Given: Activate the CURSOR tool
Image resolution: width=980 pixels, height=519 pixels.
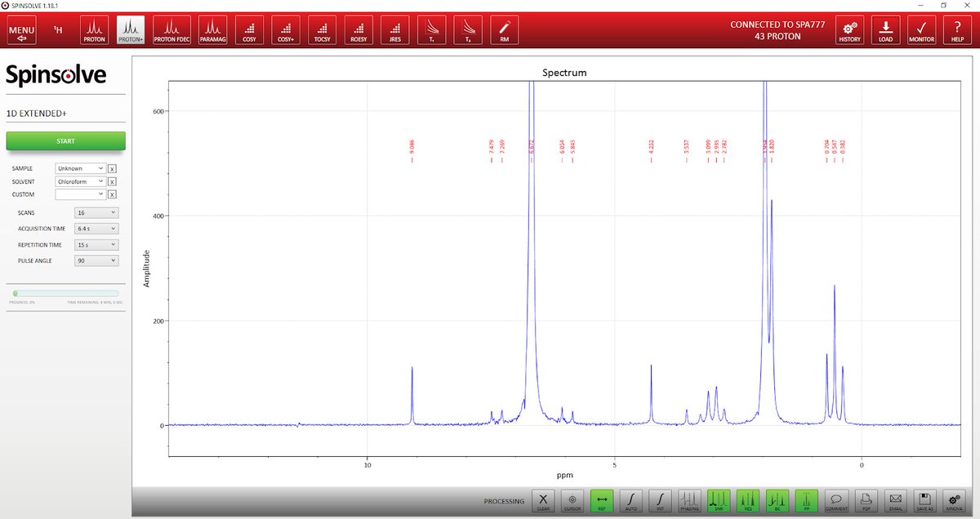Looking at the screenshot, I should click(572, 501).
